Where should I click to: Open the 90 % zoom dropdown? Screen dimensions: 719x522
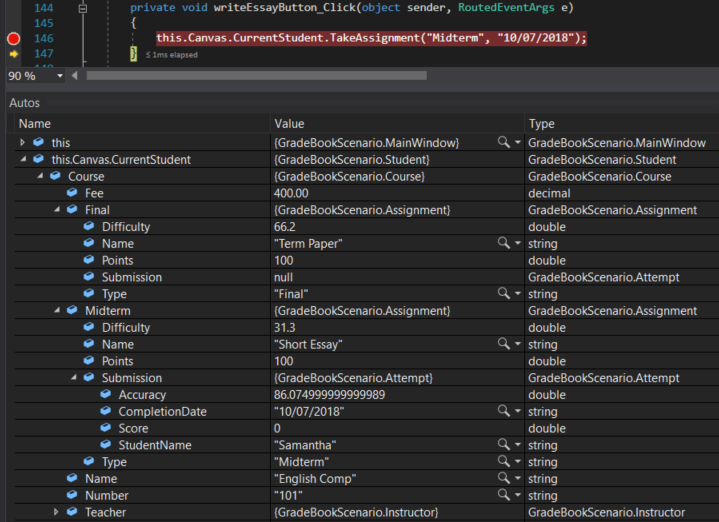(x=60, y=76)
